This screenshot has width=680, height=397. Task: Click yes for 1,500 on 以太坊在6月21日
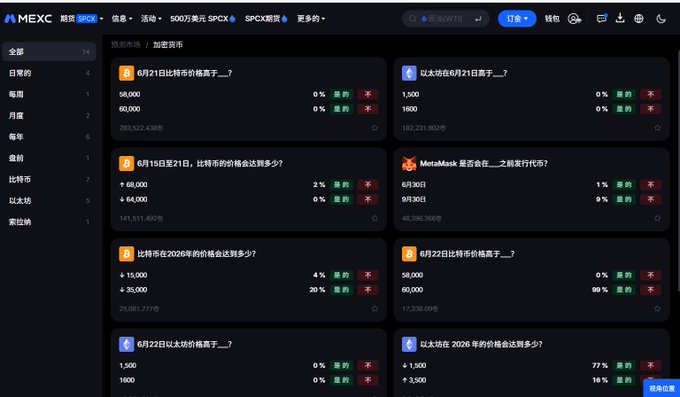[x=624, y=94]
